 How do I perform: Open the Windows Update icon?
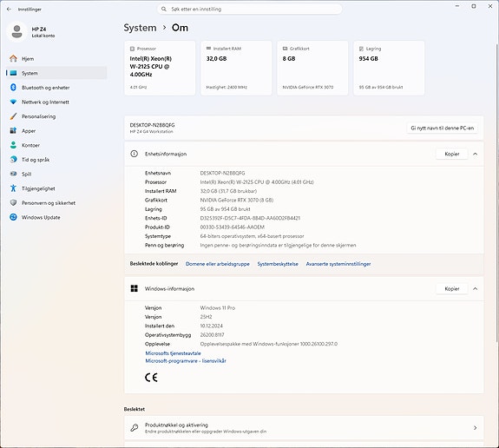coord(13,217)
